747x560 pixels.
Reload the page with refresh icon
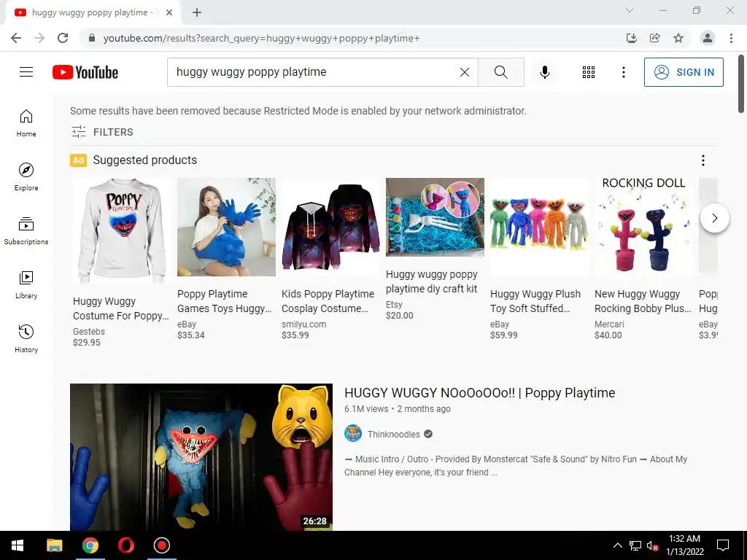point(63,38)
